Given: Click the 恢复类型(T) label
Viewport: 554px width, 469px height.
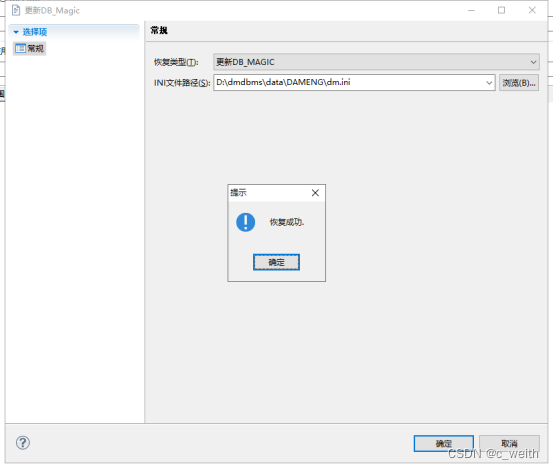Looking at the screenshot, I should click(176, 62).
